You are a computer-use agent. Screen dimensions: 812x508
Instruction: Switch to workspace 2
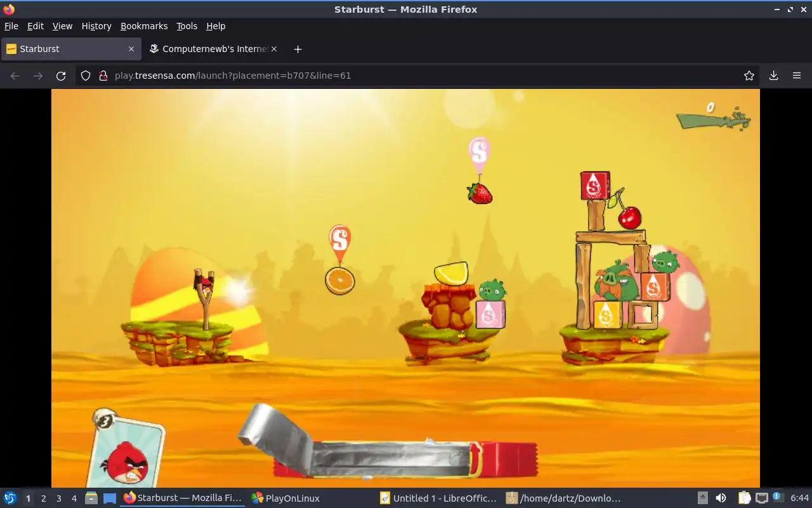[43, 498]
